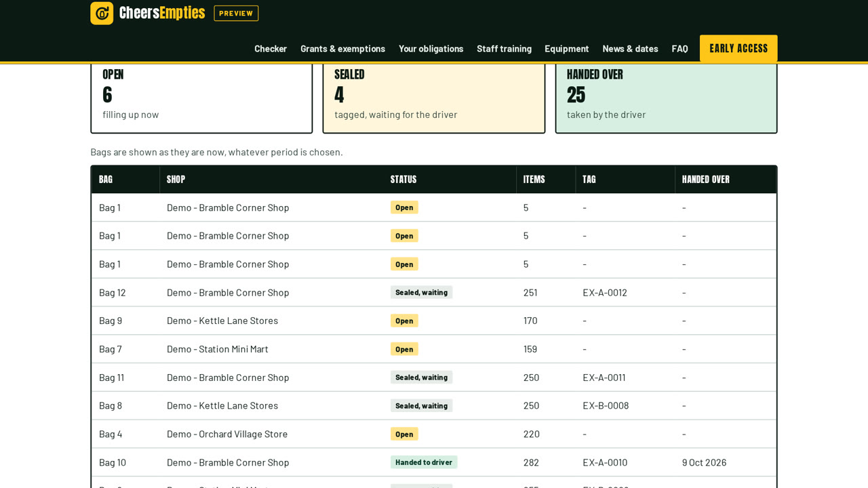Open the FAQ nav link

click(679, 49)
